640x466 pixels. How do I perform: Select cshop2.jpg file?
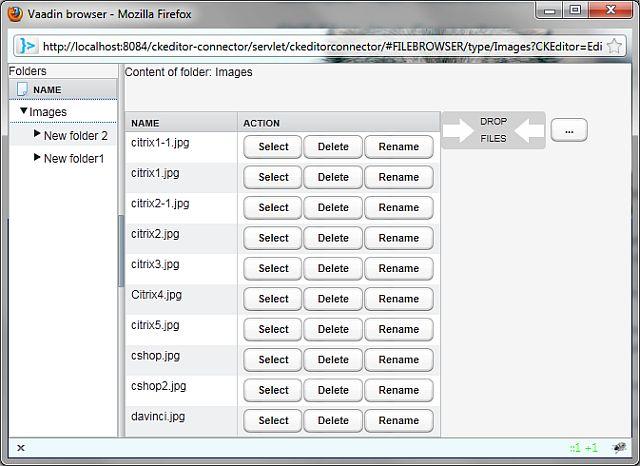click(x=273, y=390)
